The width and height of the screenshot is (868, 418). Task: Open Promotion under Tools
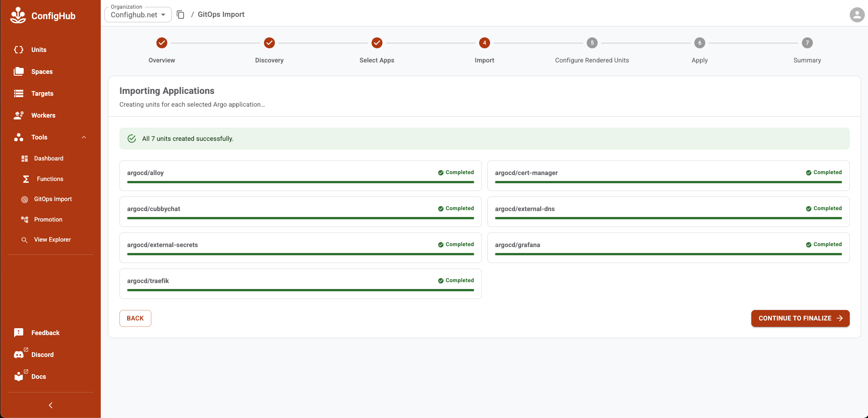[x=48, y=220]
